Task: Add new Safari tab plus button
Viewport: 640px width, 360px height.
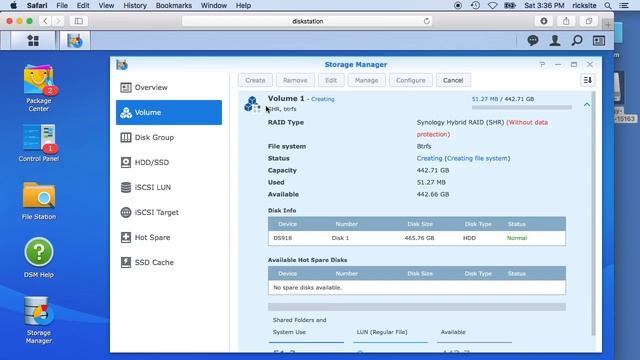Action: (x=608, y=24)
